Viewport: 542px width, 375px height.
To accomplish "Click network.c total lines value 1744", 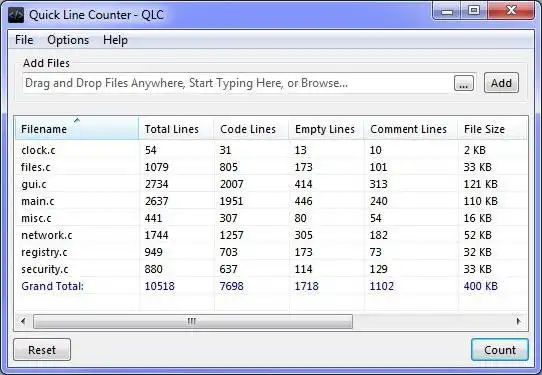I will tap(156, 235).
